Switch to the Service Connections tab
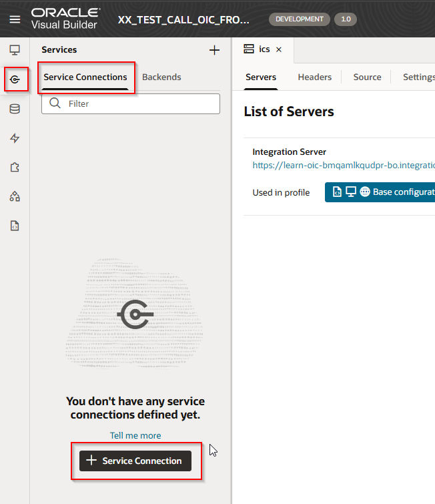 point(85,77)
